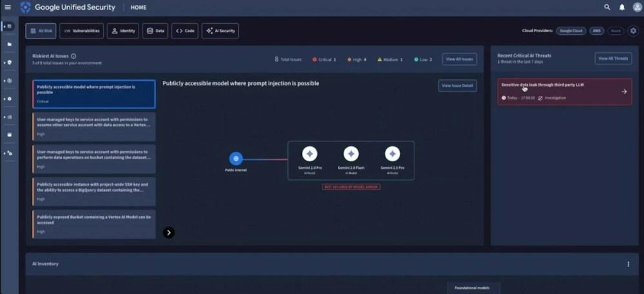Expand the connected-nodes sidebar section arrow
644x294 pixels.
coord(5,153)
